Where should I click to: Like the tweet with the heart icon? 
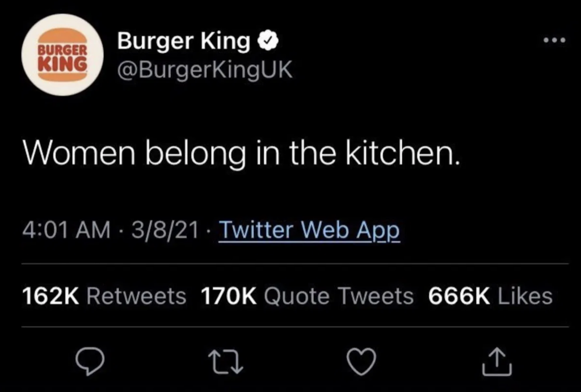361,361
